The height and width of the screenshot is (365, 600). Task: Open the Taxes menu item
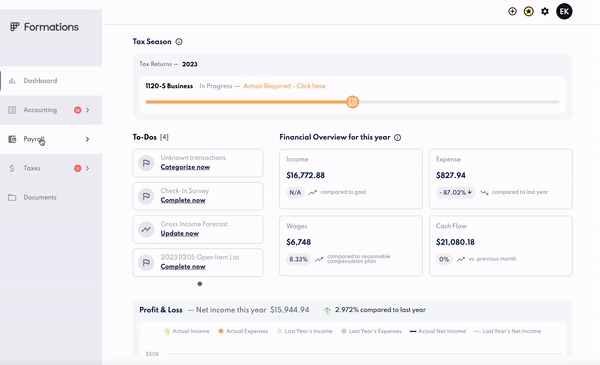51,168
